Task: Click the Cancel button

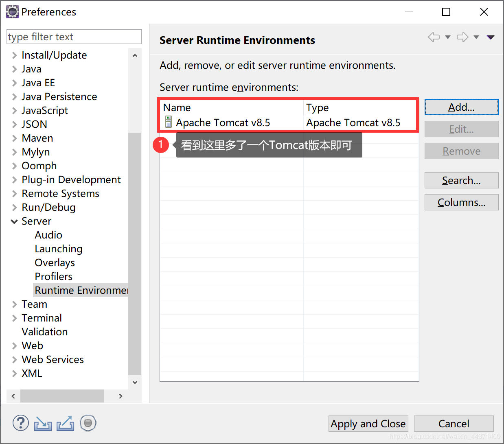Action: pyautogui.click(x=454, y=424)
